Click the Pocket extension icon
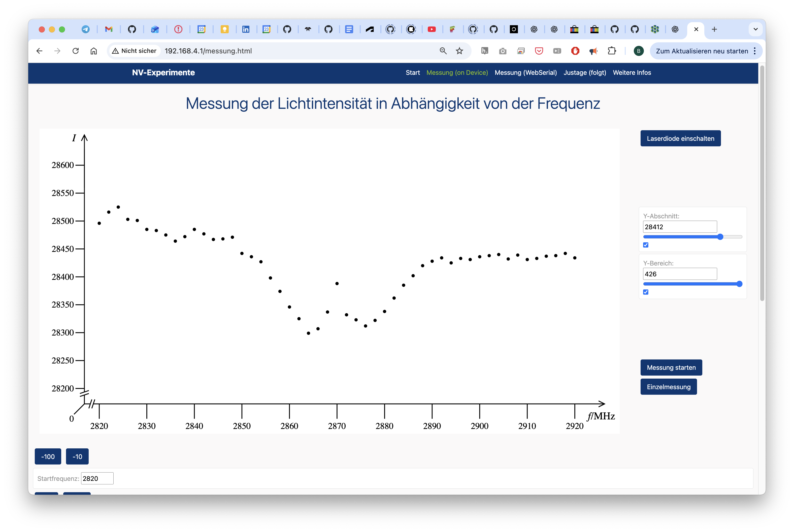 [539, 51]
